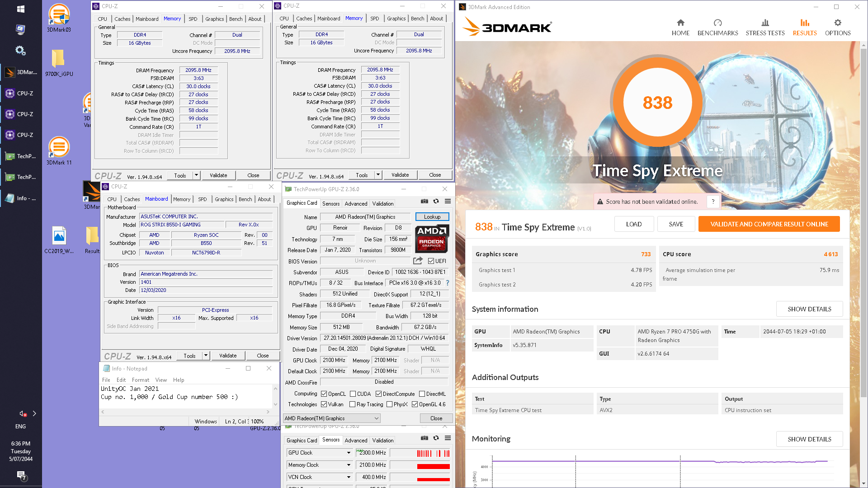Toggle PhysX checkbox
Viewport: 868px width, 488px height.
pos(389,404)
